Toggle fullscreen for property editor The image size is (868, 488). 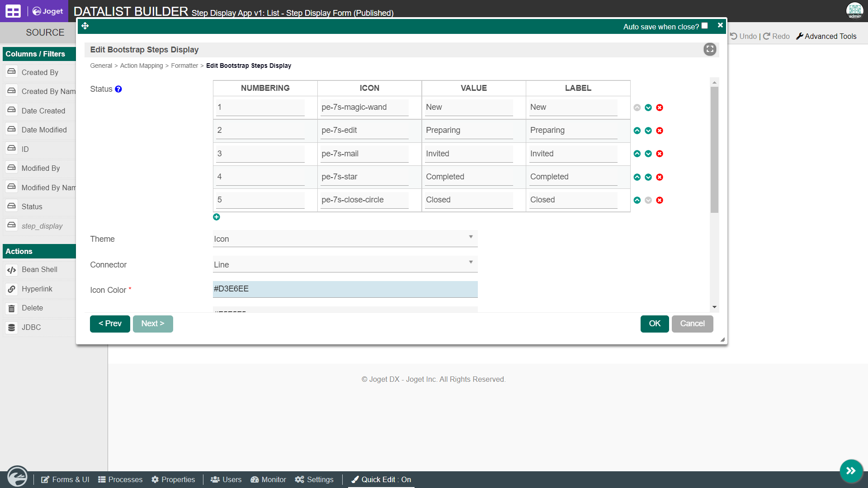(x=710, y=49)
